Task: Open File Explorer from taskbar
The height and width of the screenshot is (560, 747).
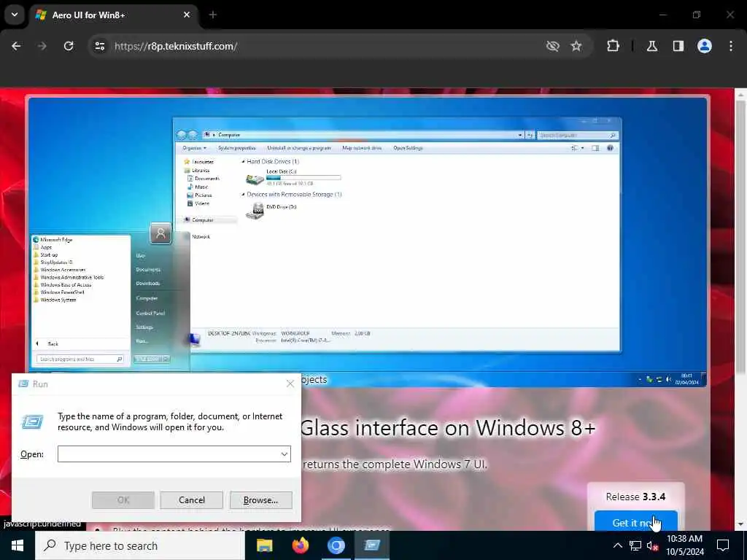Action: coord(264,545)
